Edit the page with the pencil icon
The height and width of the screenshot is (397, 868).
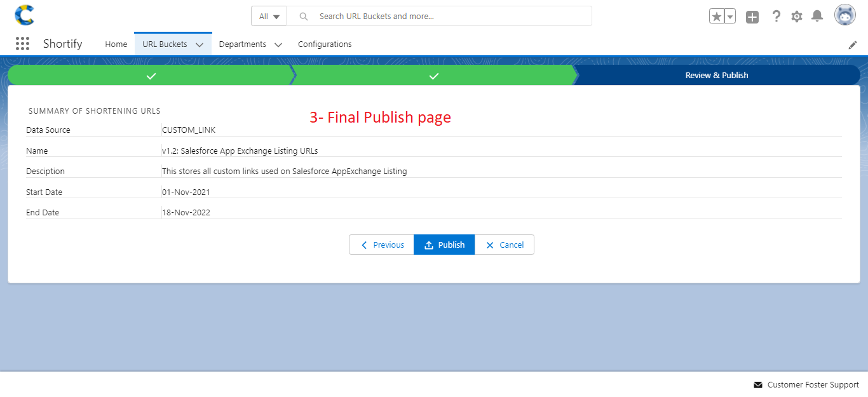853,44
